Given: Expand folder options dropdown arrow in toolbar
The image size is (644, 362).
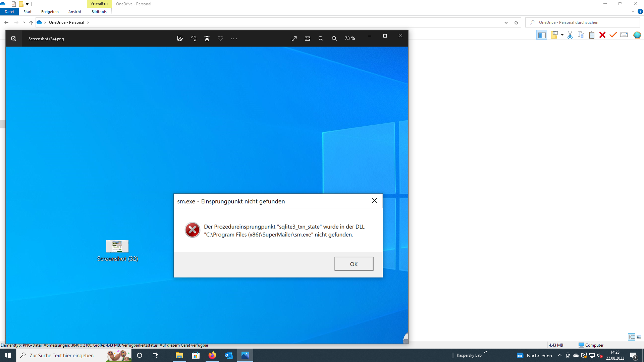Looking at the screenshot, I should (x=562, y=35).
